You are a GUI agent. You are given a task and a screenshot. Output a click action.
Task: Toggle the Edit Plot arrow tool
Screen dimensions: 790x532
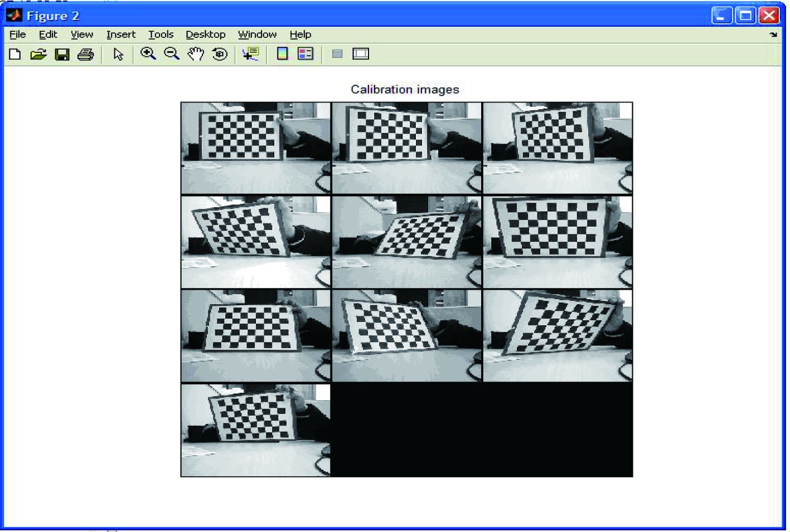pyautogui.click(x=118, y=54)
